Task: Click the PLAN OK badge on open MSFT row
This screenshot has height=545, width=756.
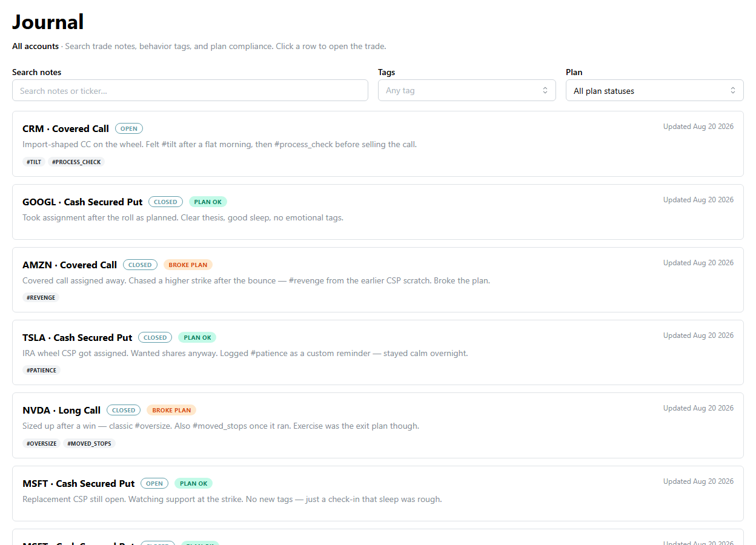Action: pos(194,484)
